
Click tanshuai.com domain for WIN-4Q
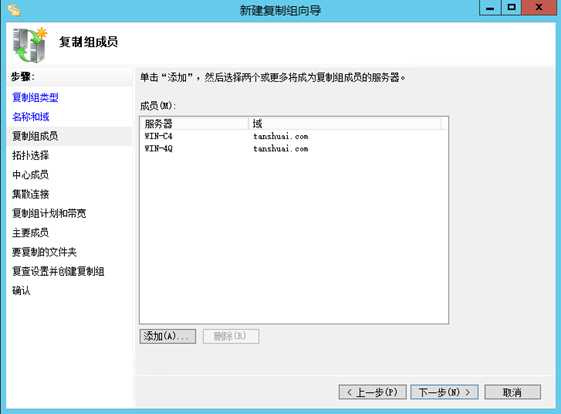point(280,148)
